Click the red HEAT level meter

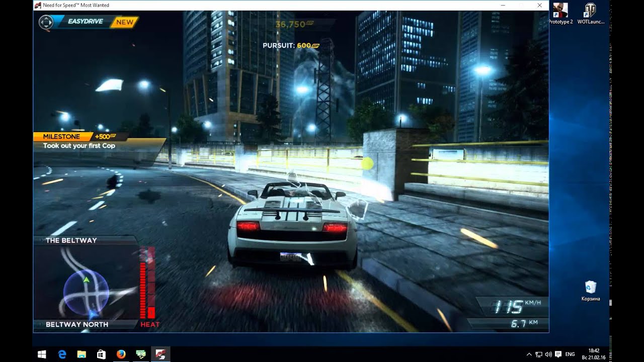(x=147, y=283)
